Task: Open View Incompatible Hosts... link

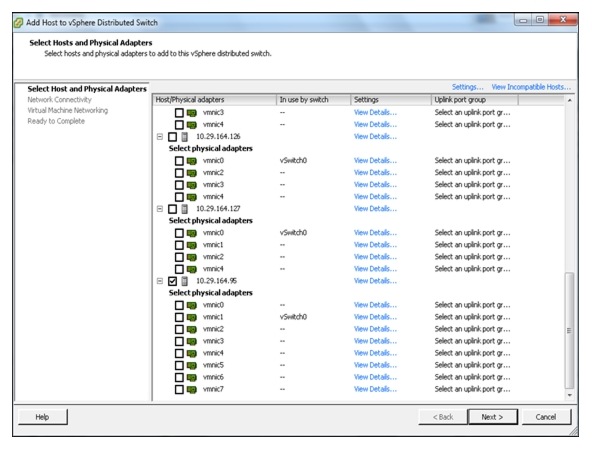Action: click(x=531, y=87)
